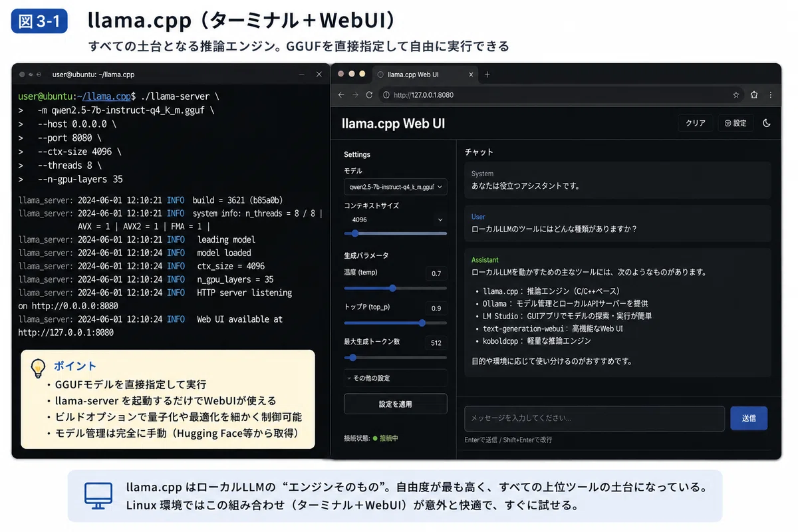Click the 'Ollama' list line in reply
Viewport: 798px width, 532px height.
[566, 303]
